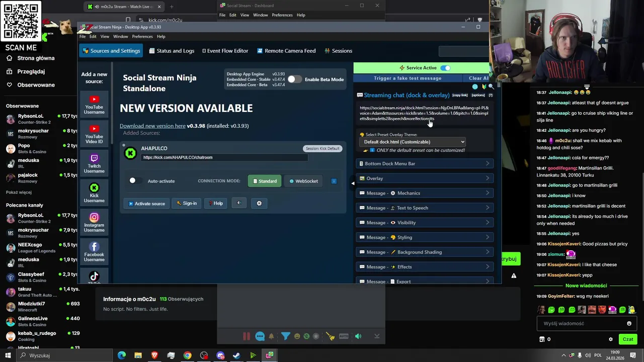Image resolution: width=644 pixels, height=362 pixels.
Task: Expand the Overlay section
Action: coord(425,178)
